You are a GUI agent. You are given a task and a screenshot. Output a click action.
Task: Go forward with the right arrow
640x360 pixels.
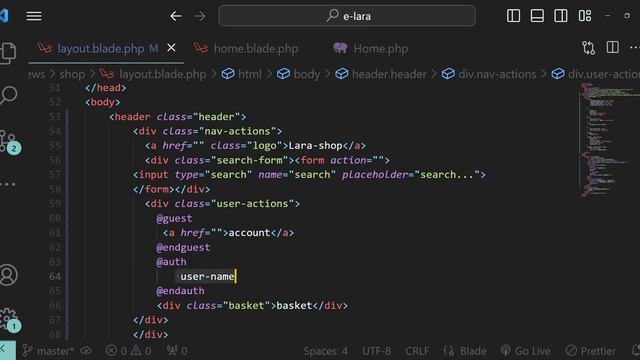200,16
